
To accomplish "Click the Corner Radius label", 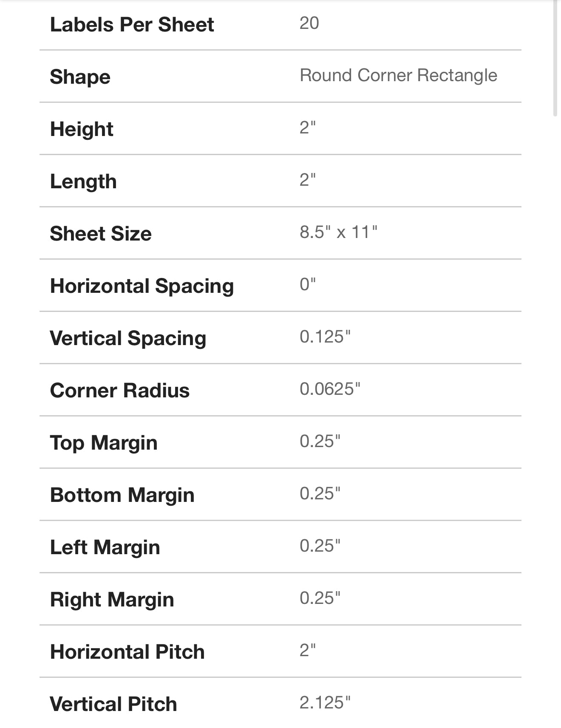I will (x=120, y=391).
